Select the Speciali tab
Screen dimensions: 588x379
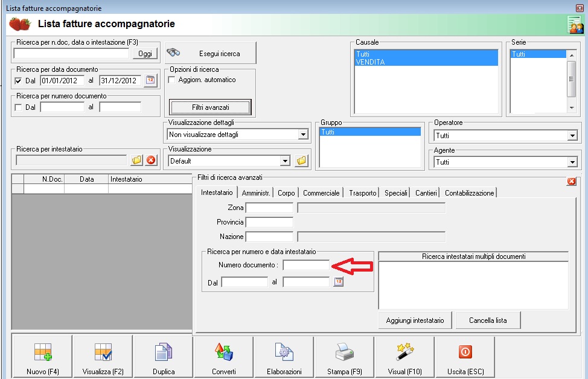pos(395,193)
